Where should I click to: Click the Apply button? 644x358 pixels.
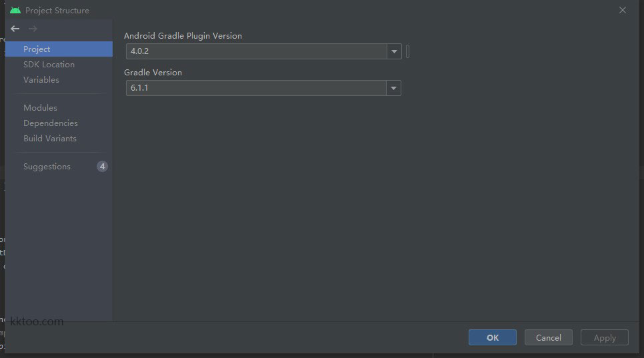pos(605,337)
